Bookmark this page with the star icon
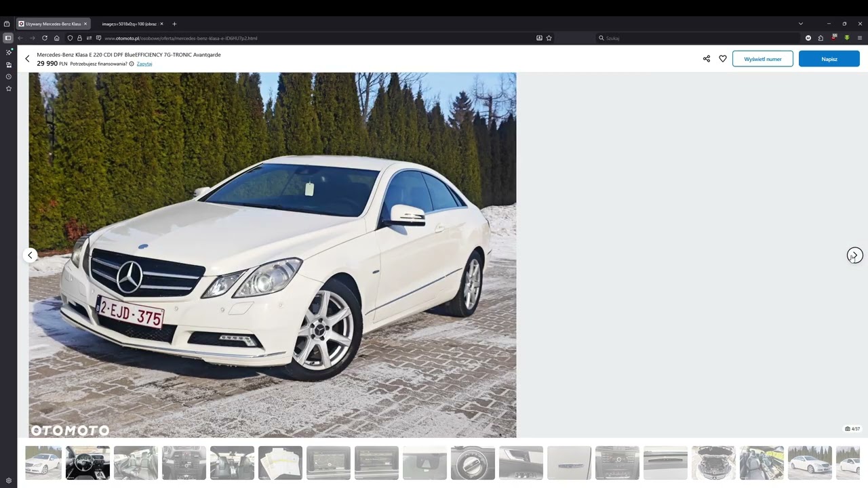Screen dimensions: 868x488 coord(549,38)
